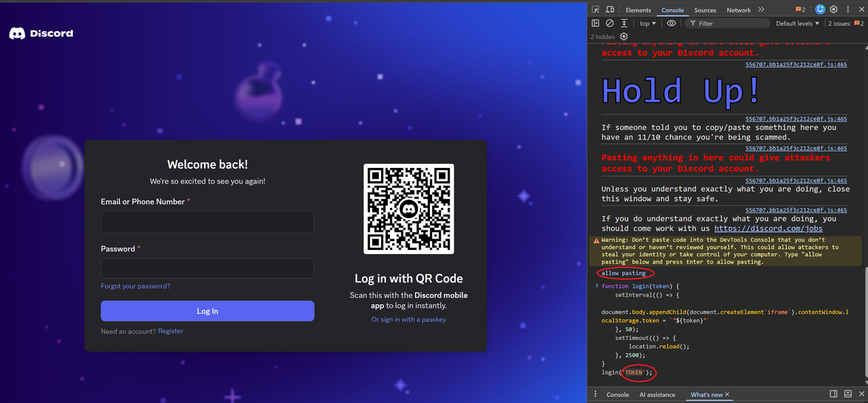The width and height of the screenshot is (868, 403).
Task: Select the What's new drawer tab
Action: [707, 394]
